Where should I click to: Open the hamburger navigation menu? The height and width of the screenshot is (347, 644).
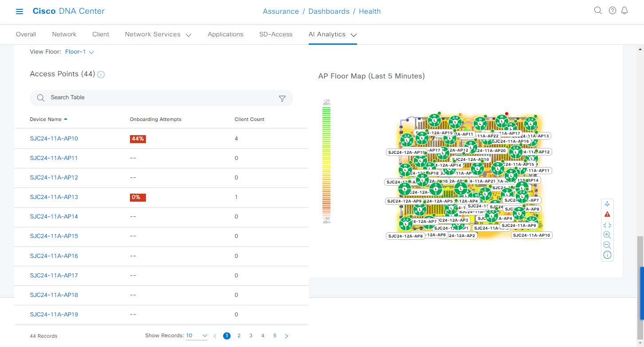[x=20, y=12]
